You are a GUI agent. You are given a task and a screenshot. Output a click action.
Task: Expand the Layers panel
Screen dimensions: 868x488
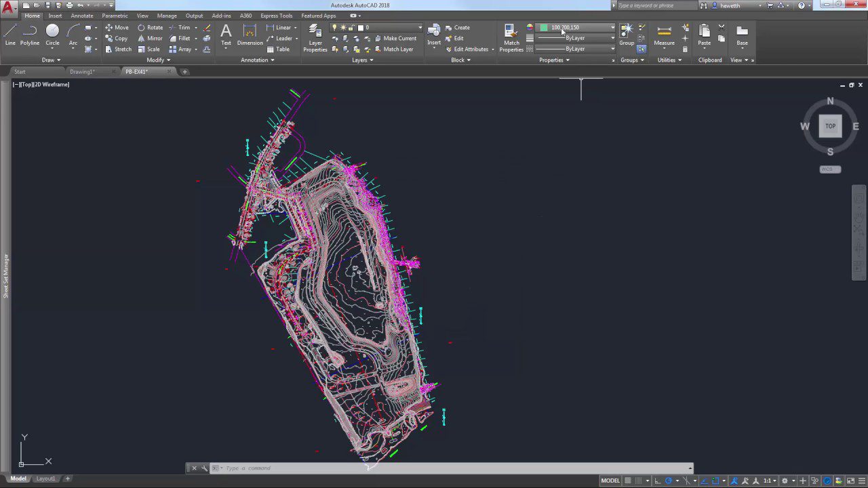pyautogui.click(x=363, y=60)
